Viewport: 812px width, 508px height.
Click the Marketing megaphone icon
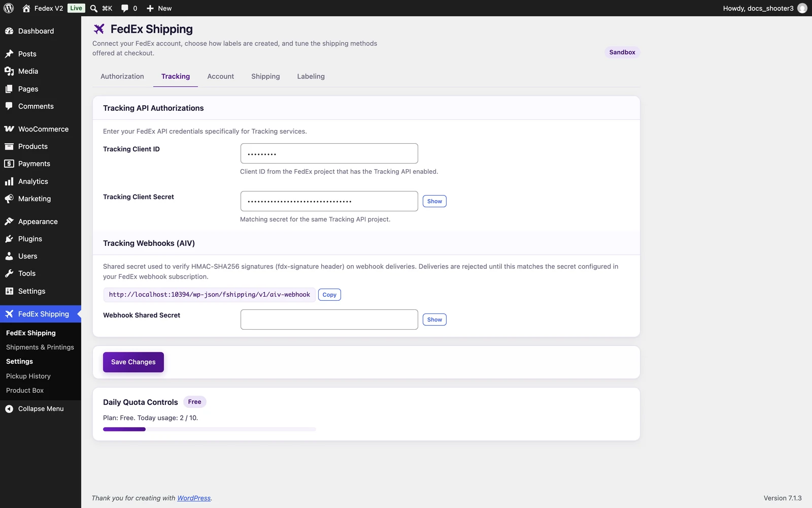9,199
